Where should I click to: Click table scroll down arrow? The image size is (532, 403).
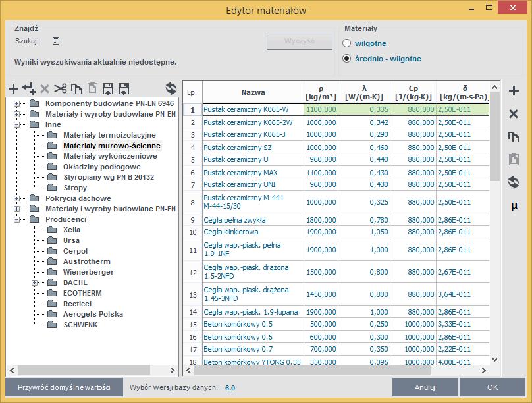coord(494,360)
